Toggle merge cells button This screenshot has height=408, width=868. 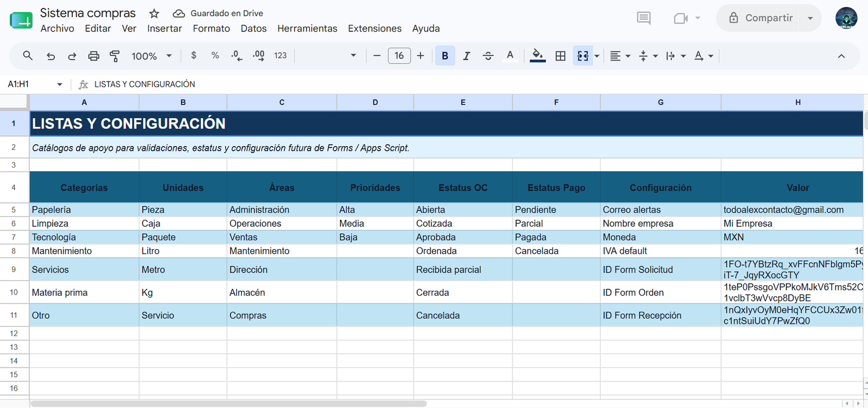(583, 56)
